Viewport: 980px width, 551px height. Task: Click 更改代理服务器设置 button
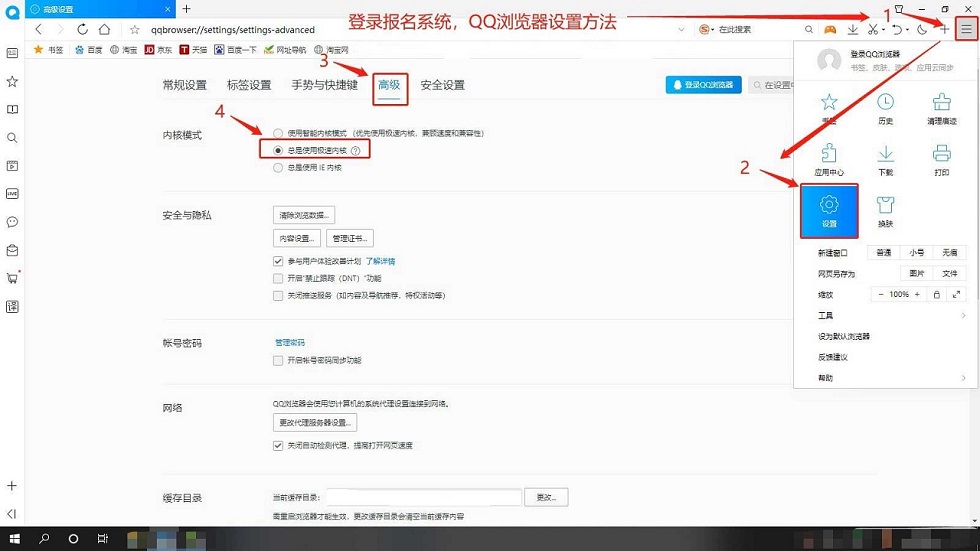point(315,422)
